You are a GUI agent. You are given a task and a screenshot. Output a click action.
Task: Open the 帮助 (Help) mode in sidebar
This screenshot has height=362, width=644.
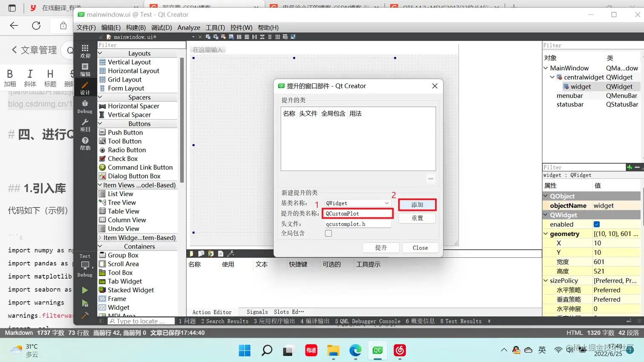[85, 143]
